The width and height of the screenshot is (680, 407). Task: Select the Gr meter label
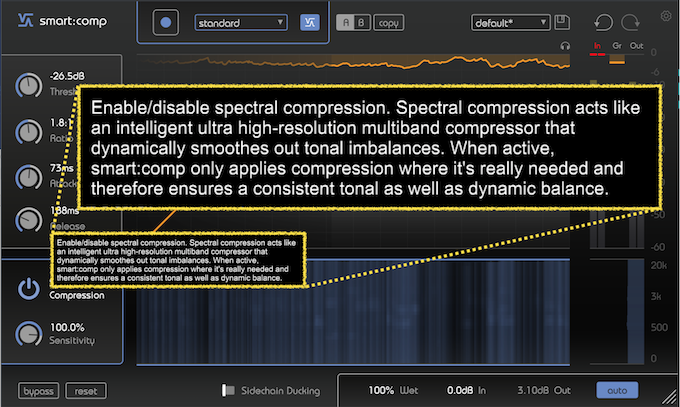pyautogui.click(x=617, y=46)
